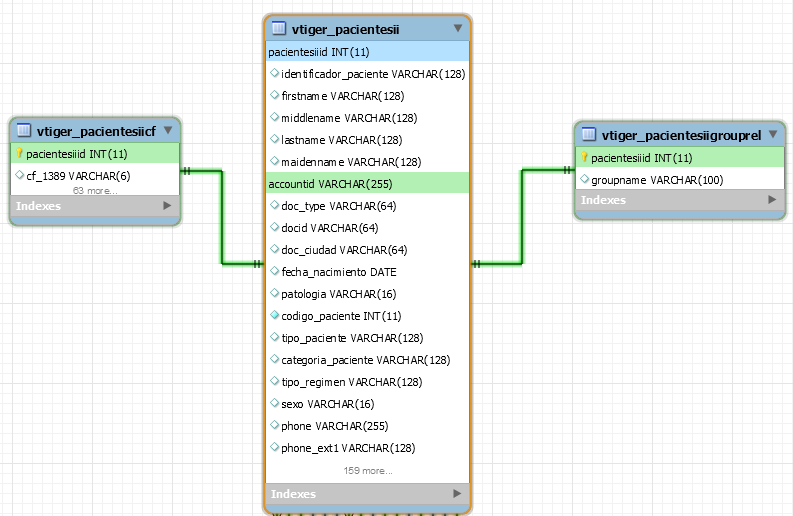Click the diamond icon beside phone_ext1

(x=275, y=447)
